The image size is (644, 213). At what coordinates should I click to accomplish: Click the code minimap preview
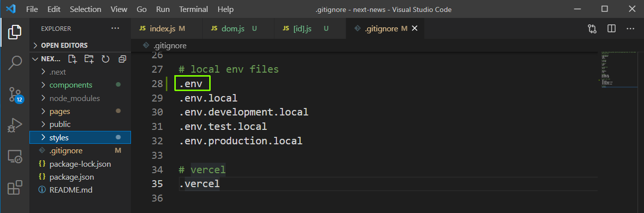pyautogui.click(x=618, y=69)
